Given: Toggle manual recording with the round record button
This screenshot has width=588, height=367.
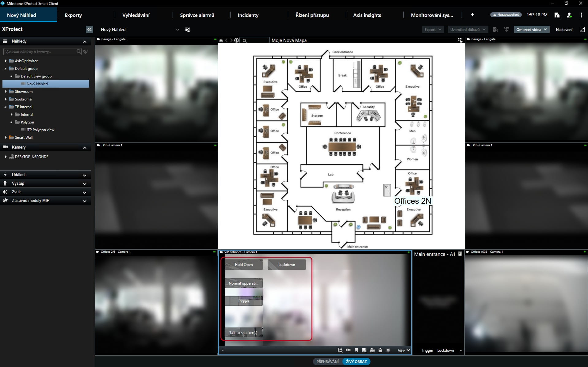Looking at the screenshot, I should (388, 350).
